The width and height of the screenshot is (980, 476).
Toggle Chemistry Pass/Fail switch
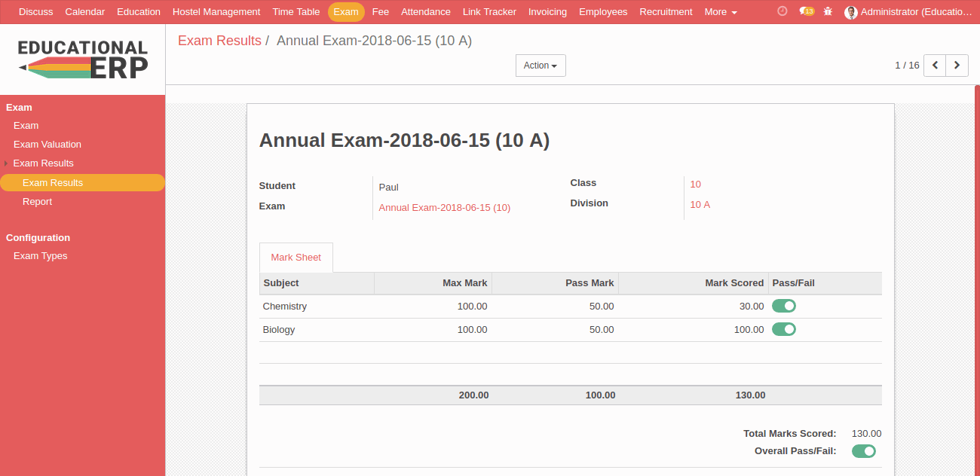pos(784,306)
